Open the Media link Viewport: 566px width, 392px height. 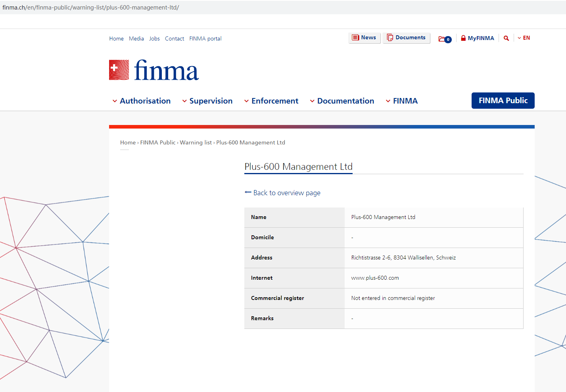tap(136, 38)
